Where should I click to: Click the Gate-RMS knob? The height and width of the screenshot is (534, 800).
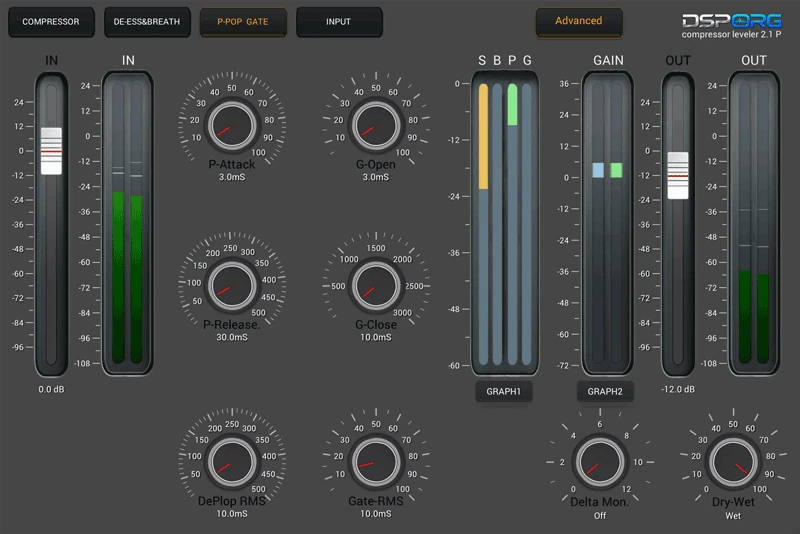pyautogui.click(x=376, y=462)
